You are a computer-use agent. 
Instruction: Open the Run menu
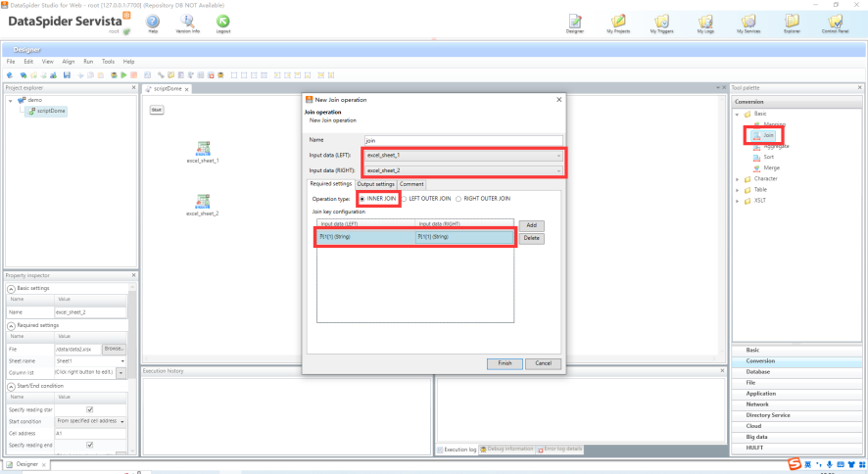(x=88, y=62)
